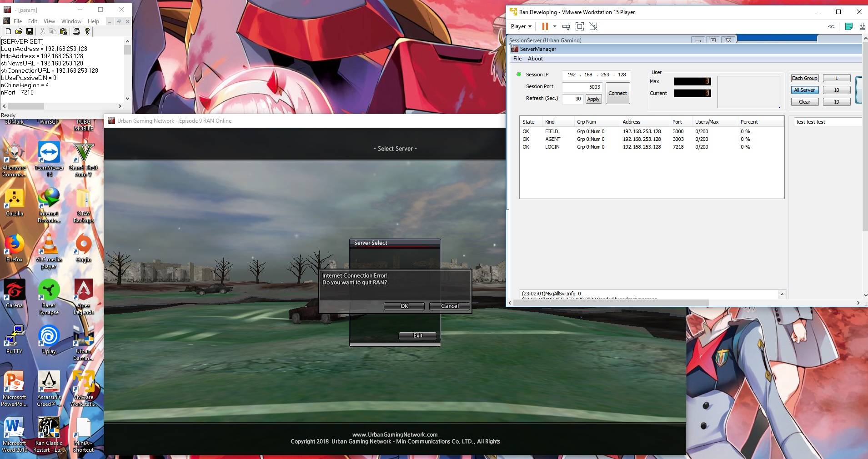The image size is (868, 459).
Task: Click OK in Internet Connection Error dialog
Action: click(x=404, y=306)
